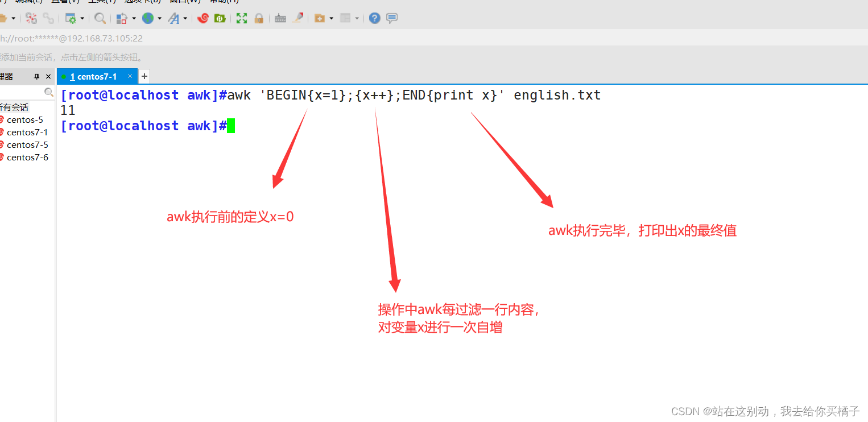The width and height of the screenshot is (868, 422).
Task: Toggle full screen mode
Action: [x=241, y=18]
